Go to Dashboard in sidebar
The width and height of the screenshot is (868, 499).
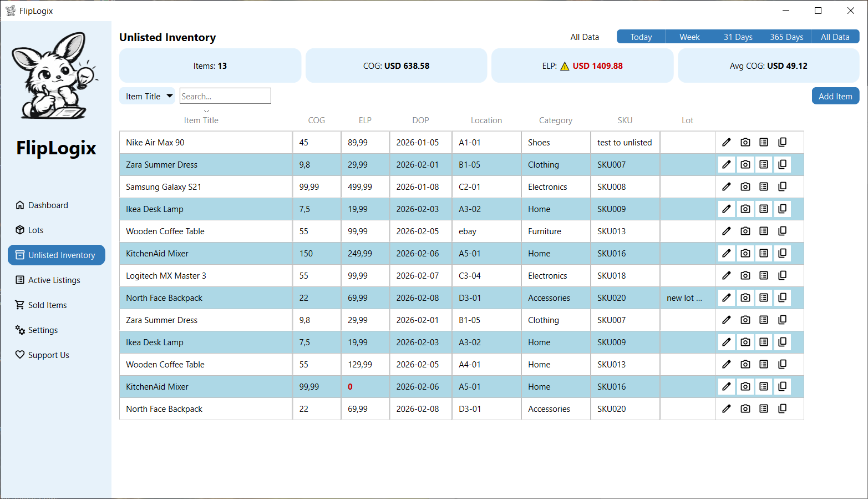pos(48,205)
